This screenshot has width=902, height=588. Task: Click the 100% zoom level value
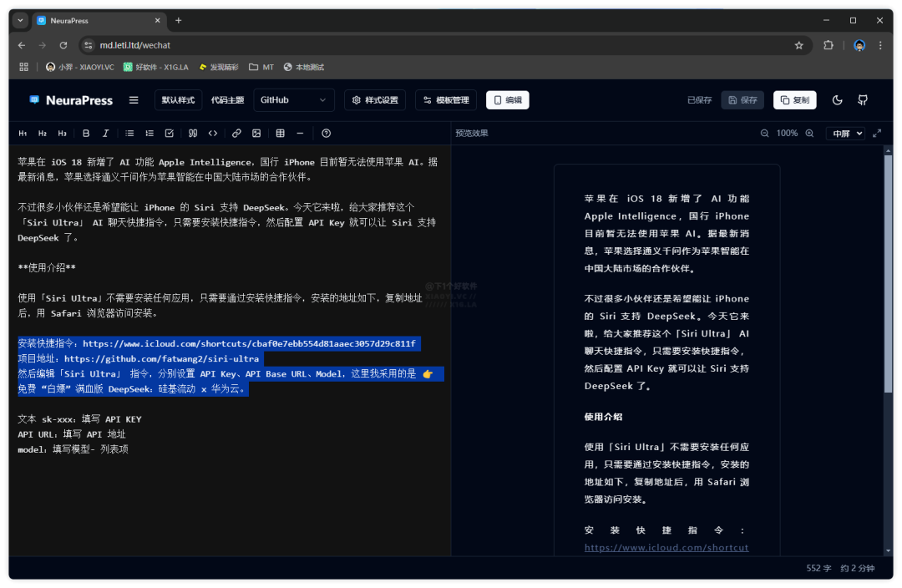pos(787,134)
